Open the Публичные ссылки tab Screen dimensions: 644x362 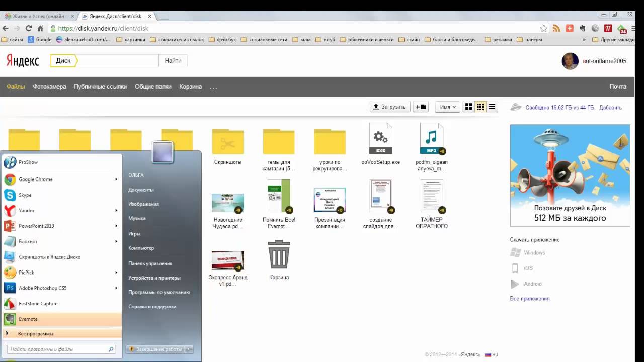[100, 87]
